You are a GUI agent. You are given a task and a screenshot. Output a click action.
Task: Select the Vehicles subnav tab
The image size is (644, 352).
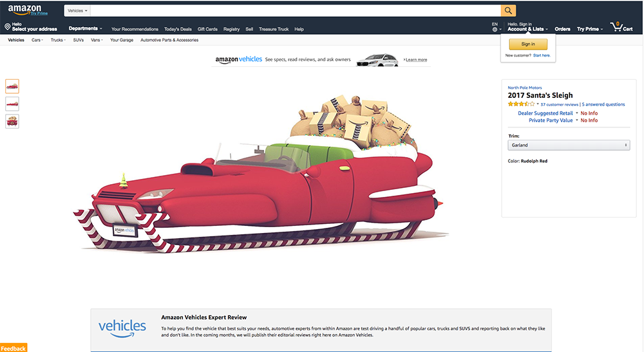point(16,40)
